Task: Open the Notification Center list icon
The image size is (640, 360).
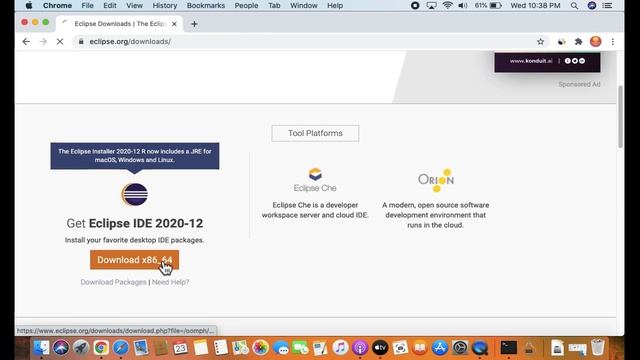Action: point(607,6)
